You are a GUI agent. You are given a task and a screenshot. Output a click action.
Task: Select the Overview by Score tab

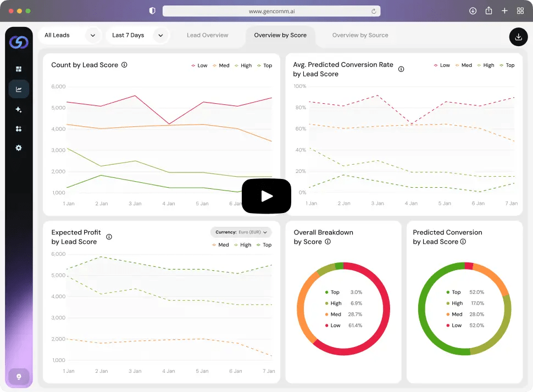pos(280,35)
